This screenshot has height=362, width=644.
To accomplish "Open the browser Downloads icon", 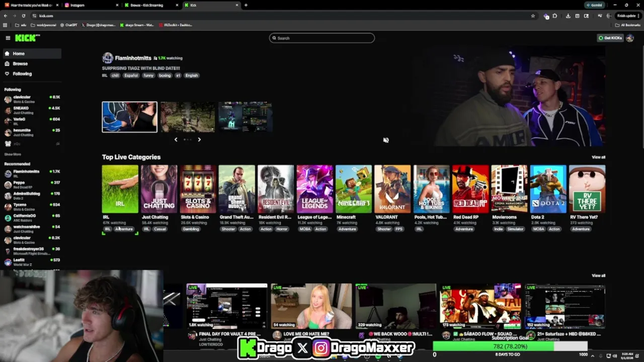I will [x=568, y=16].
